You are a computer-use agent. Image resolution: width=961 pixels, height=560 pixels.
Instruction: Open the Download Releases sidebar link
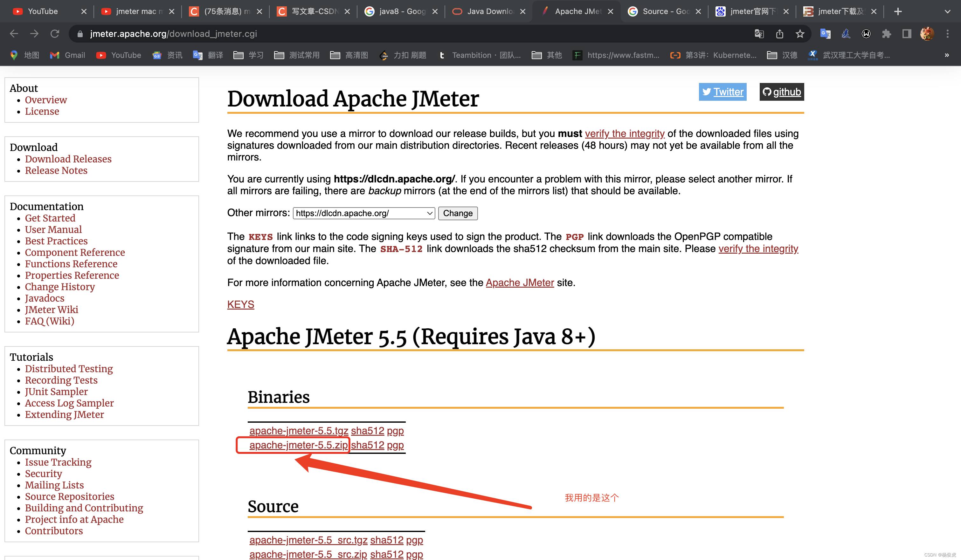[x=68, y=159]
